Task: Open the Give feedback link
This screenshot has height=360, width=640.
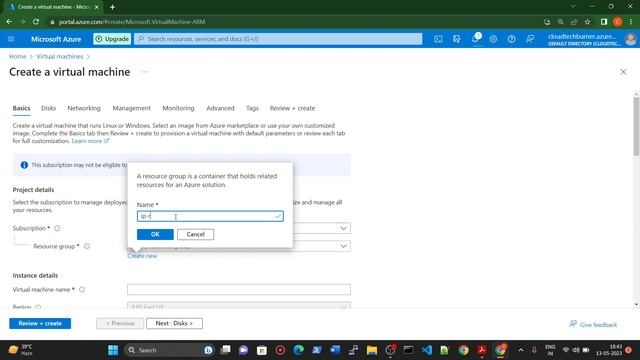Action: pos(593,324)
